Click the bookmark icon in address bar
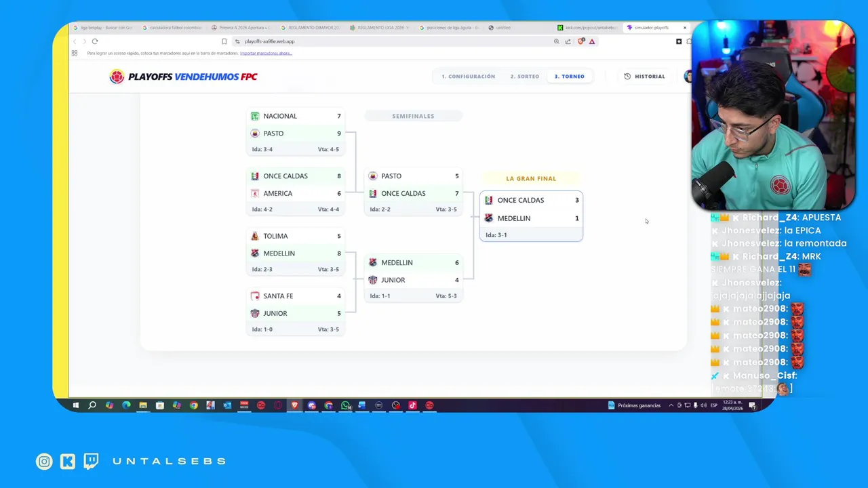Screen dimensions: 868x488 [x=224, y=41]
